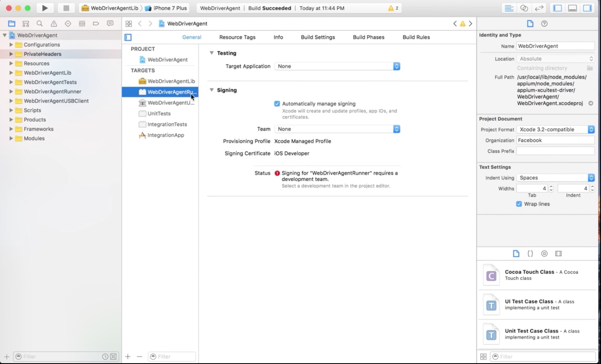601x364 pixels.
Task: Select the General tab
Action: tap(192, 37)
